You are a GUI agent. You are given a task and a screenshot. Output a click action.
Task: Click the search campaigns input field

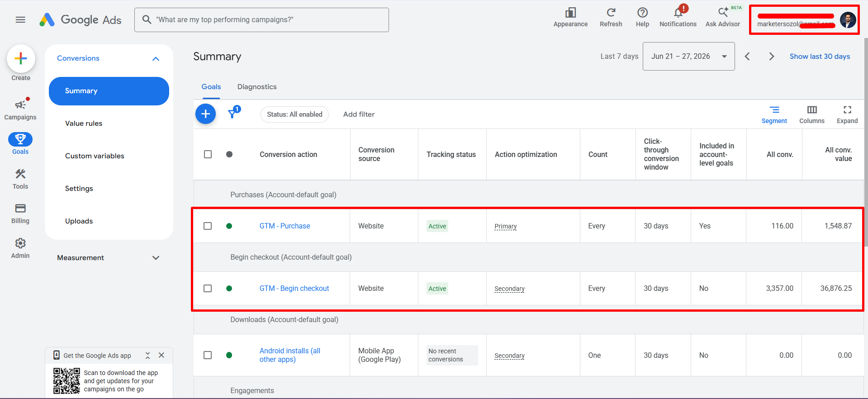pyautogui.click(x=261, y=20)
